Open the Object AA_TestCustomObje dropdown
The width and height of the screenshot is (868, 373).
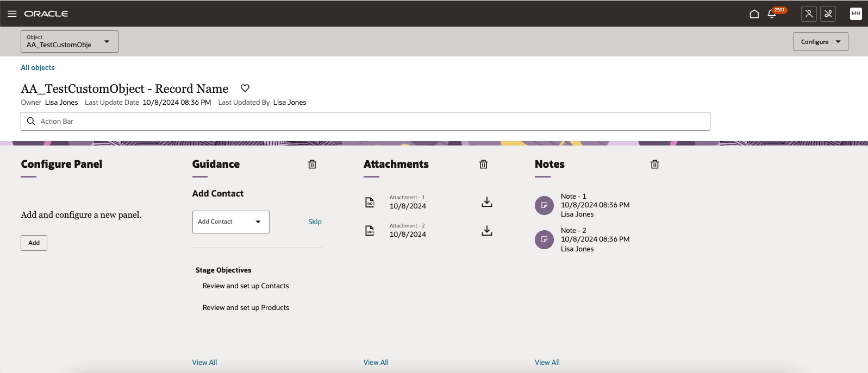coord(70,41)
